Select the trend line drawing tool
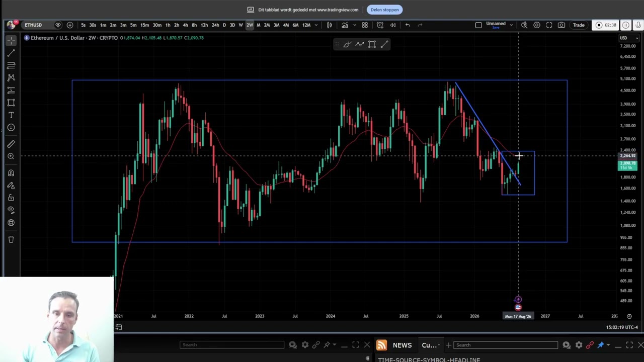 tap(11, 53)
